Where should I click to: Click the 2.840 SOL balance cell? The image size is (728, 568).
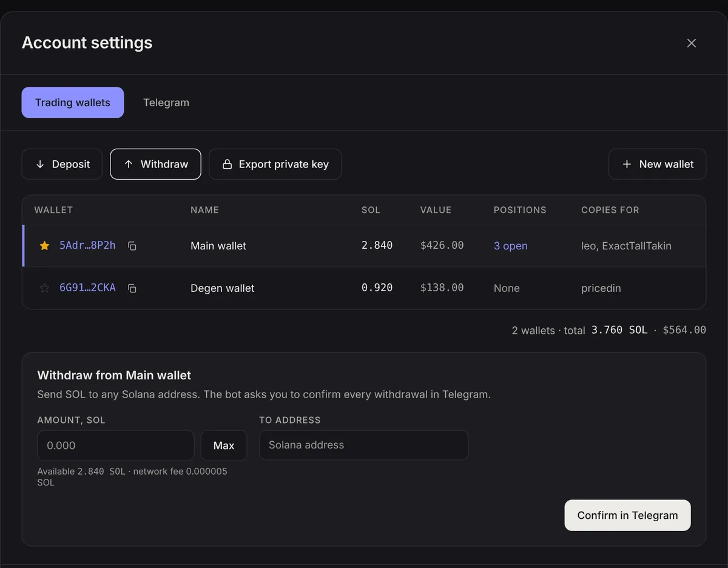[x=377, y=246]
